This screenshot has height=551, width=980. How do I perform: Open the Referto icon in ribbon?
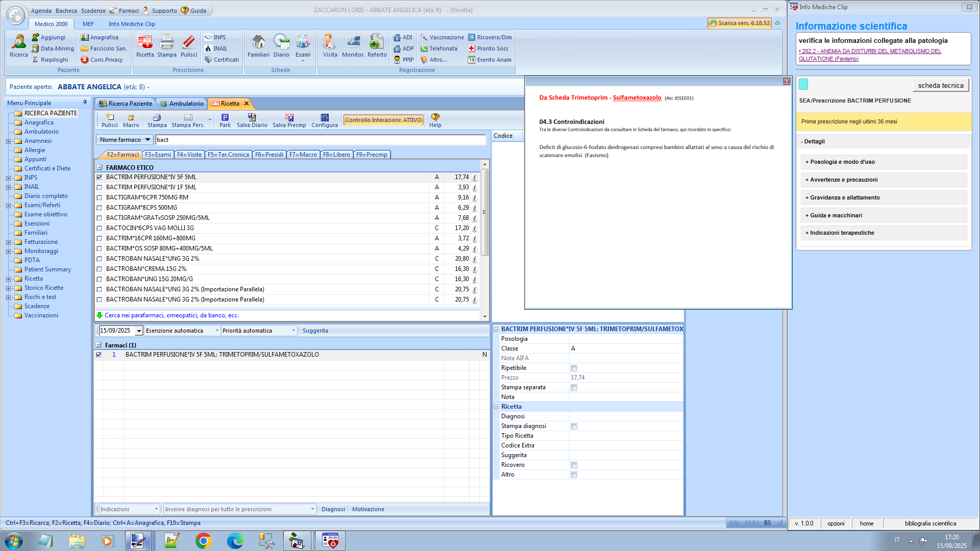[x=377, y=45]
